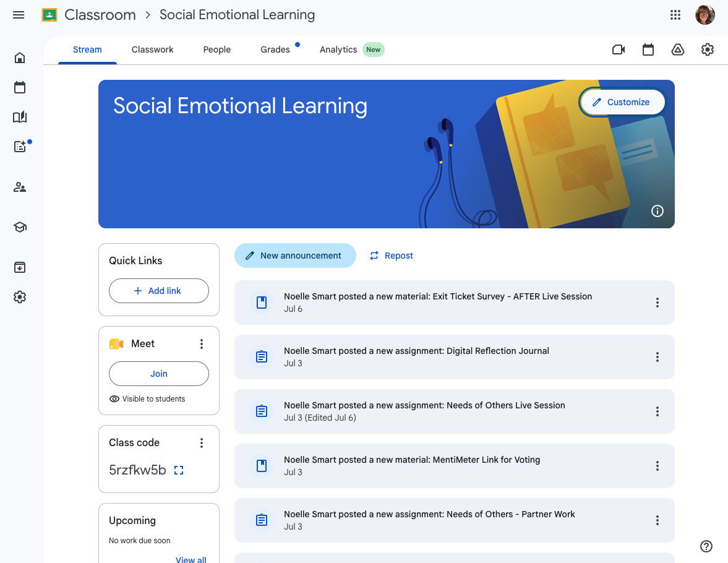Open the sparkle notepad icon with the blue dot in the sidebar
The width and height of the screenshot is (728, 563).
coord(20,147)
